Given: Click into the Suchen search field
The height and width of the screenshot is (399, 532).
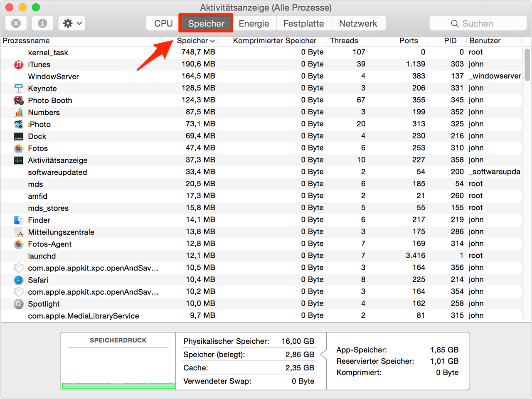Looking at the screenshot, I should coord(478,24).
